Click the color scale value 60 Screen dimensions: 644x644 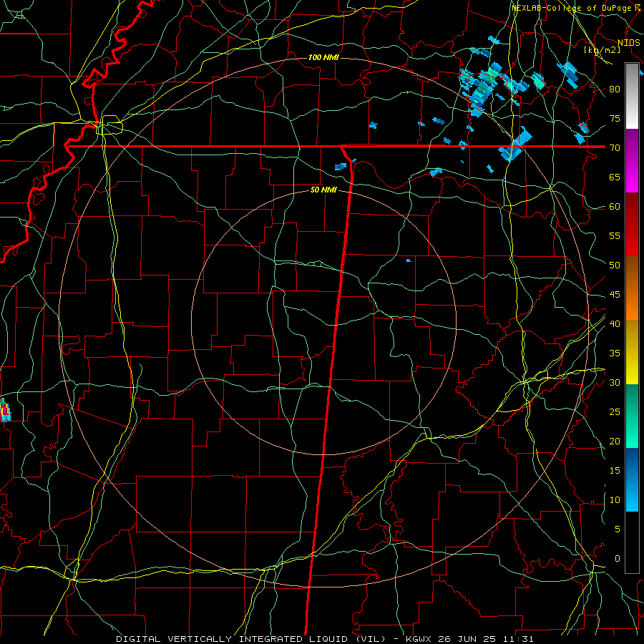615,207
